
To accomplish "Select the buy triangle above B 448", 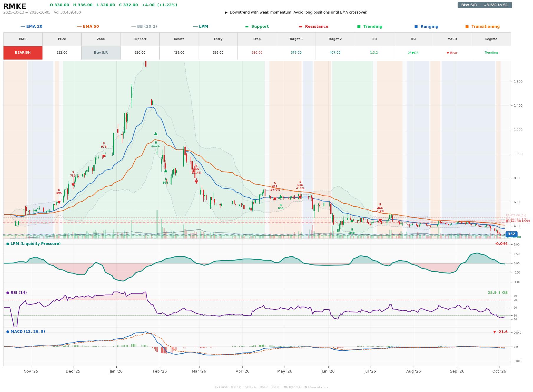I will pos(352,220).
